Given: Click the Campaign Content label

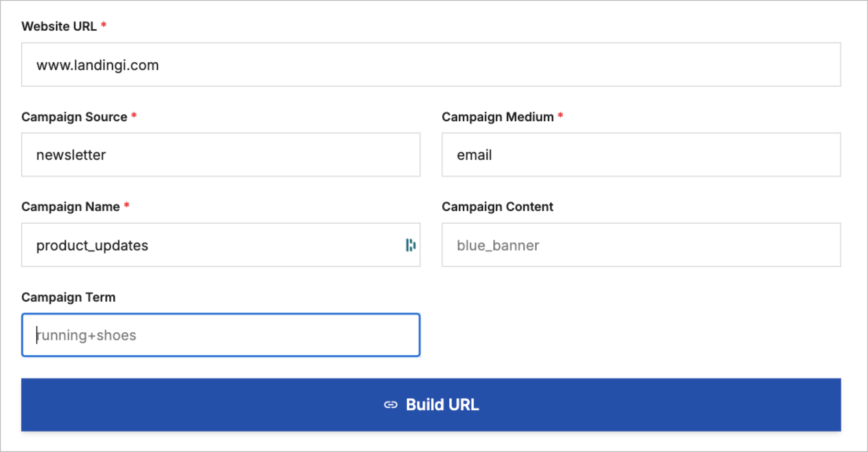Looking at the screenshot, I should pos(497,207).
